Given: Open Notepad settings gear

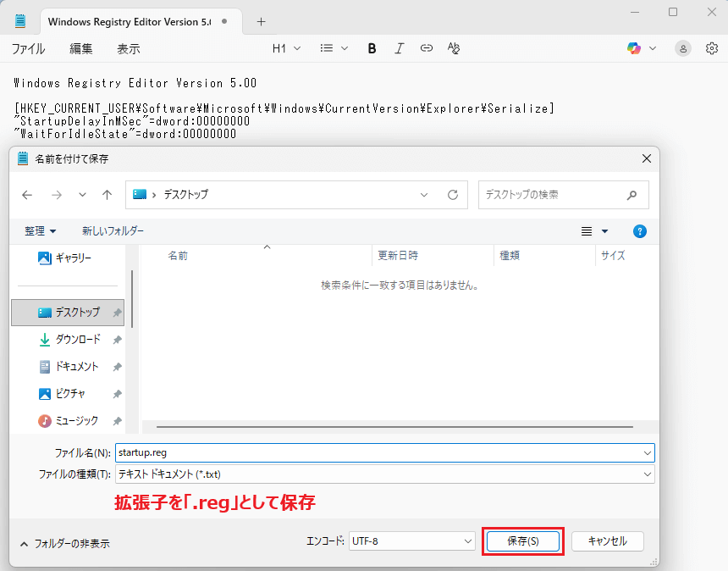Looking at the screenshot, I should pos(712,48).
